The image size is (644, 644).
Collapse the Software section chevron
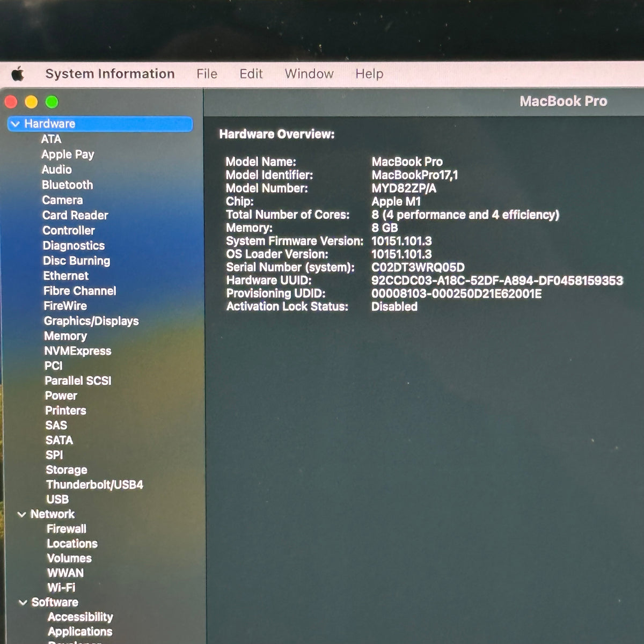(23, 602)
